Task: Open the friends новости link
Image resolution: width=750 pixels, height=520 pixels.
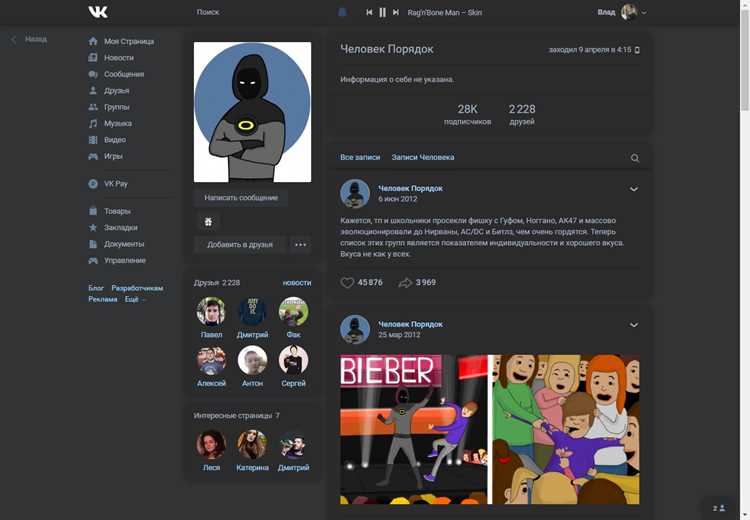Action: (x=297, y=283)
